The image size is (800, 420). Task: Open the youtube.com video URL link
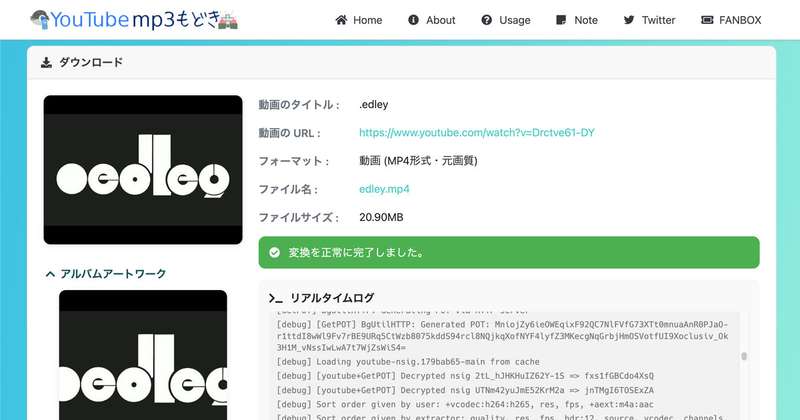476,133
